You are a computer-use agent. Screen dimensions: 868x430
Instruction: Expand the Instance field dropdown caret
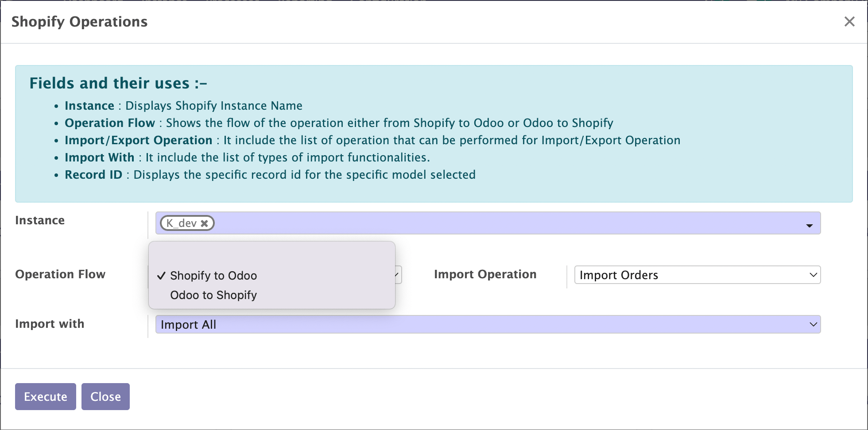click(x=809, y=225)
